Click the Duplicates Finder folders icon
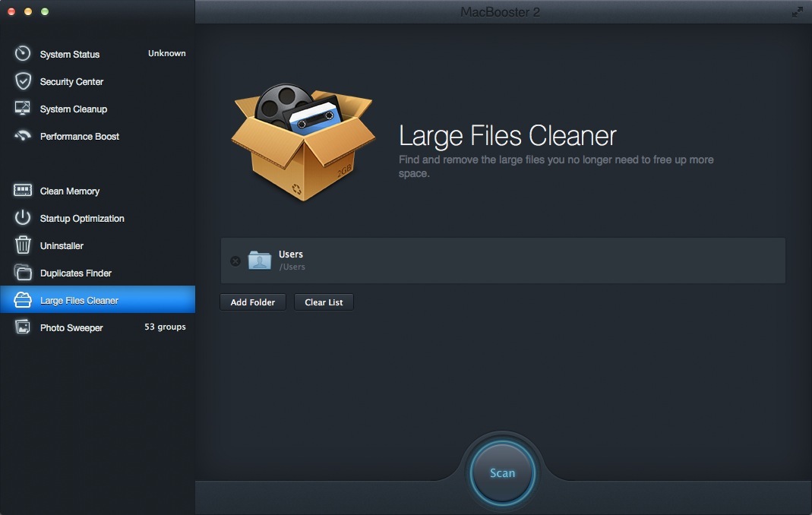Viewport: 812px width, 515px height. (x=22, y=273)
